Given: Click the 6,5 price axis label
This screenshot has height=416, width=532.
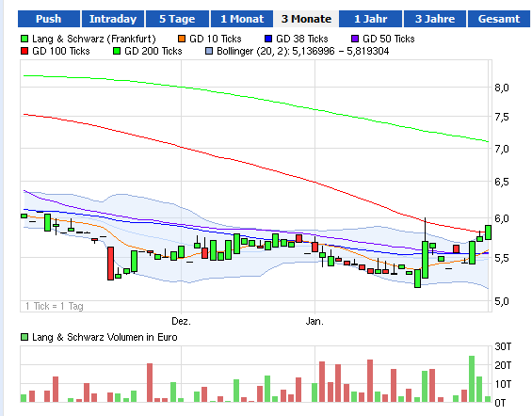Looking at the screenshot, I should pyautogui.click(x=502, y=182).
